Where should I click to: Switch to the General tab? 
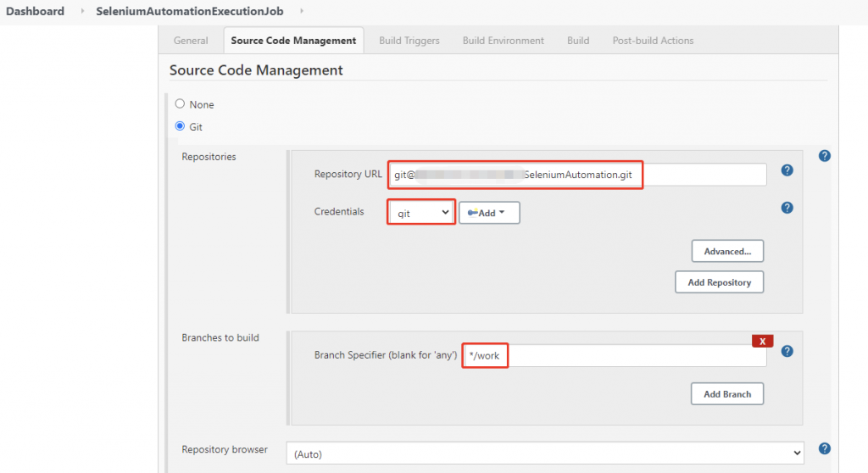tap(191, 41)
